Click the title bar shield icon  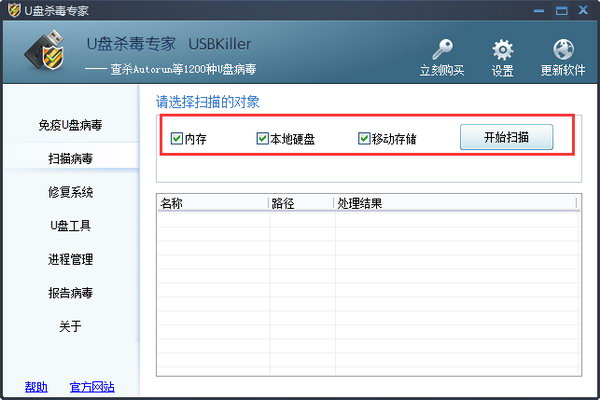pos(14,10)
